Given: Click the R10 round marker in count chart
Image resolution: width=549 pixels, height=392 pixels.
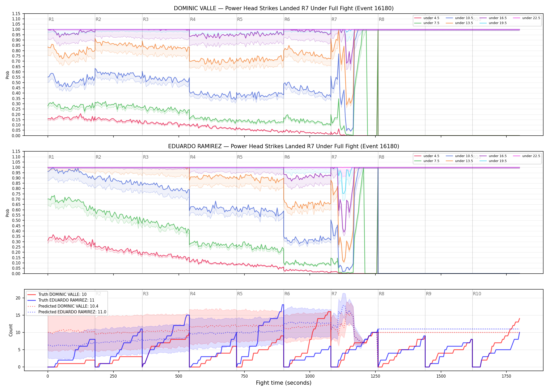Looking at the screenshot, I should coord(477,294).
